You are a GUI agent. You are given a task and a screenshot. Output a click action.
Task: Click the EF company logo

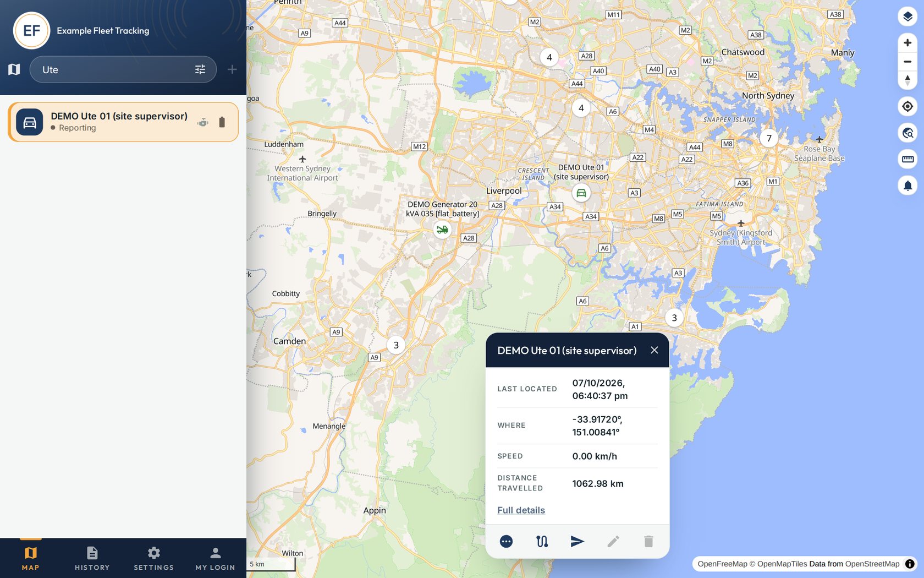31,31
